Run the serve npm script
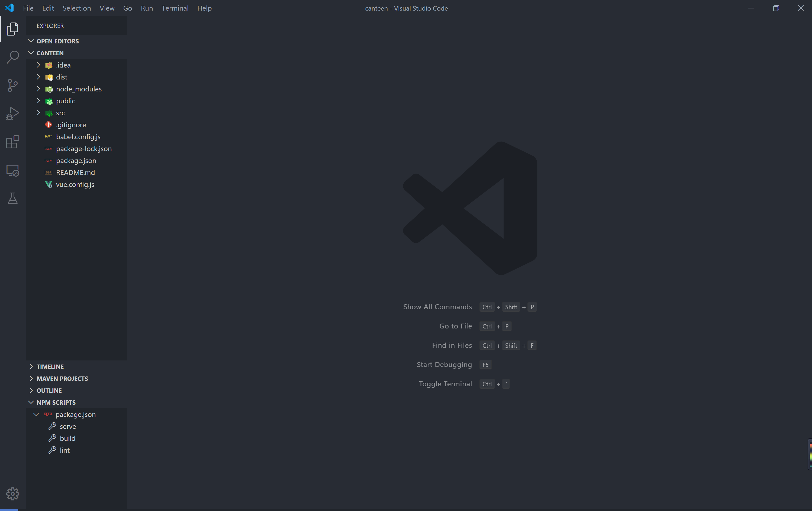This screenshot has height=511, width=812. (67, 426)
